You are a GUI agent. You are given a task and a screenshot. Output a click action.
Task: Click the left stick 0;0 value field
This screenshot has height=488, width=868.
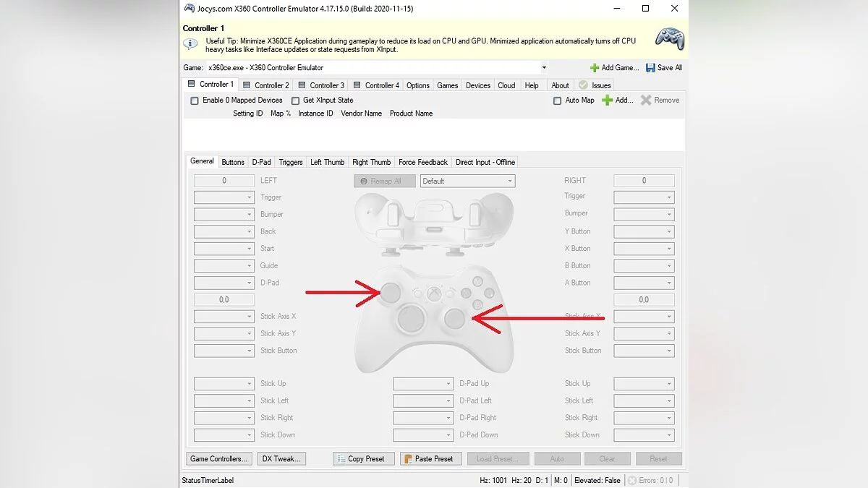click(224, 300)
